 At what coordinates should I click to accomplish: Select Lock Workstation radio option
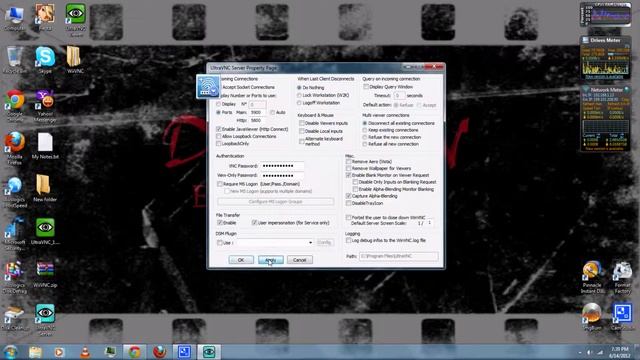299,96
